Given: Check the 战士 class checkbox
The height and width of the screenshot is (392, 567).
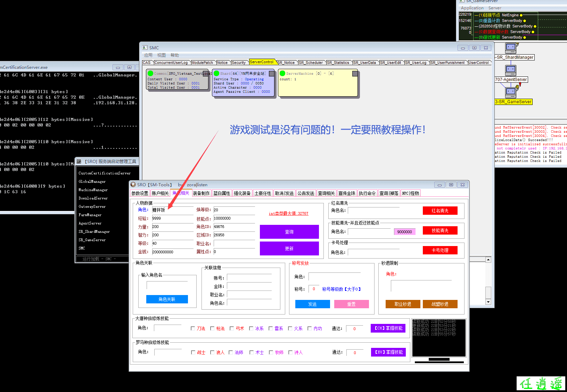Looking at the screenshot, I should [x=193, y=352].
